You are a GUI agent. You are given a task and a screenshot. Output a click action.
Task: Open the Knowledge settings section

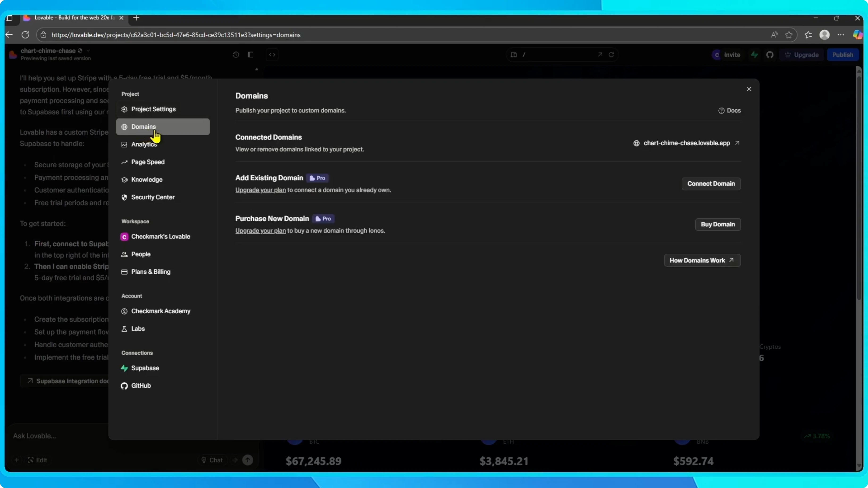pos(163,179)
